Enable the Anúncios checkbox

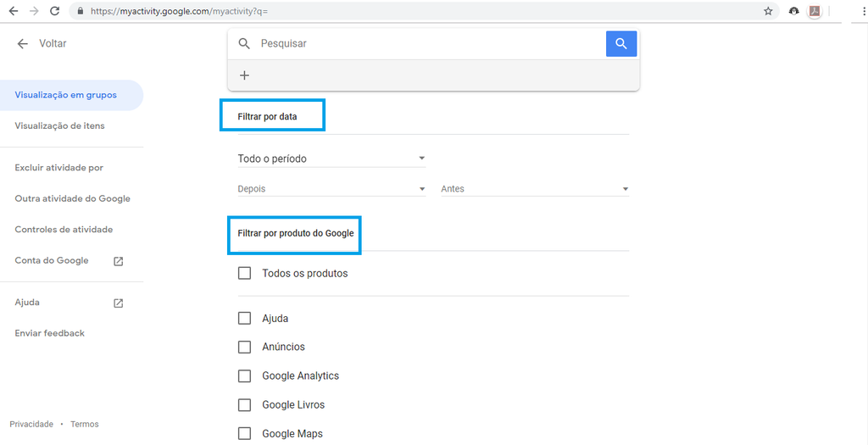tap(244, 347)
